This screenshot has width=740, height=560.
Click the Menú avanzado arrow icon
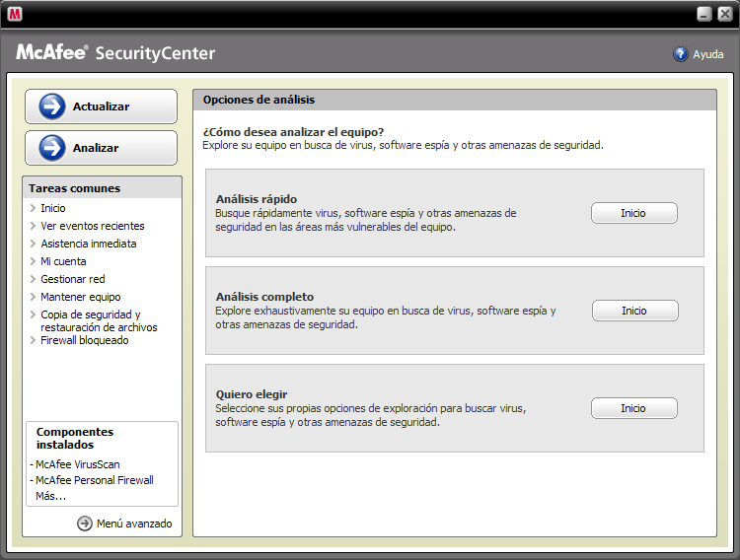pyautogui.click(x=85, y=524)
